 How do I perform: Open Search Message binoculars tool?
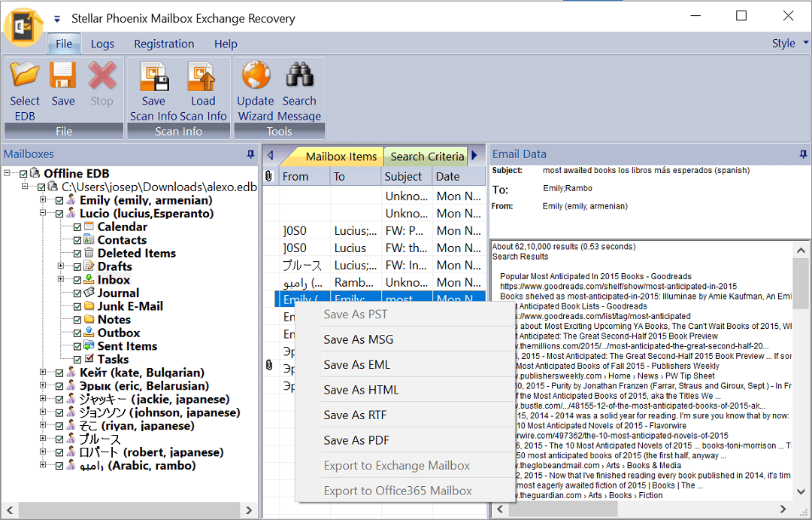coord(299,75)
